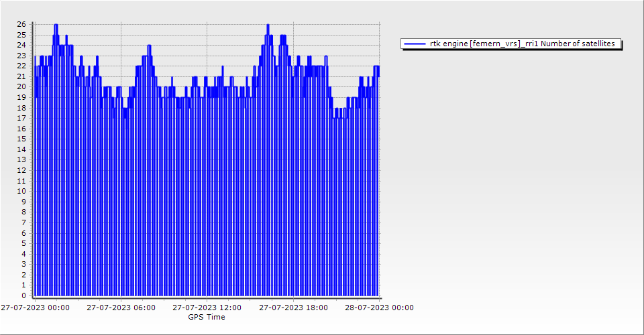Click the y-axis value 10
Image resolution: width=644 pixels, height=335 pixels.
pyautogui.click(x=21, y=191)
